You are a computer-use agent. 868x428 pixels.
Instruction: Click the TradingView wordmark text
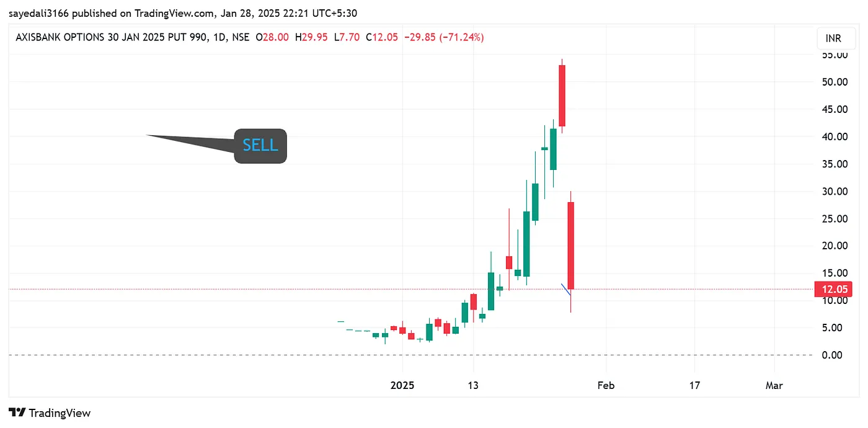[x=60, y=413]
